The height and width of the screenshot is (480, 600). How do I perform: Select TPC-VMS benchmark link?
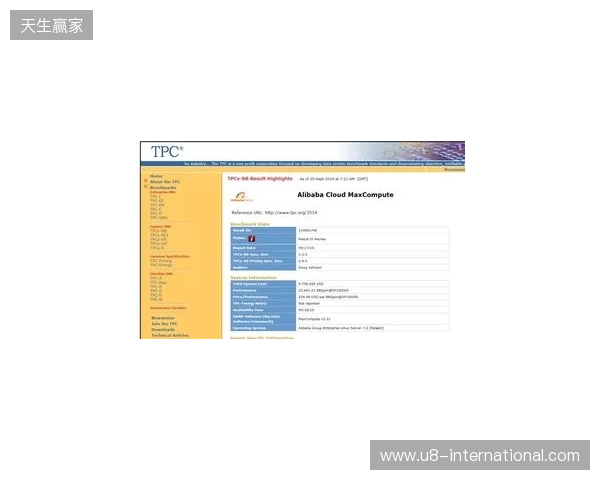158,217
